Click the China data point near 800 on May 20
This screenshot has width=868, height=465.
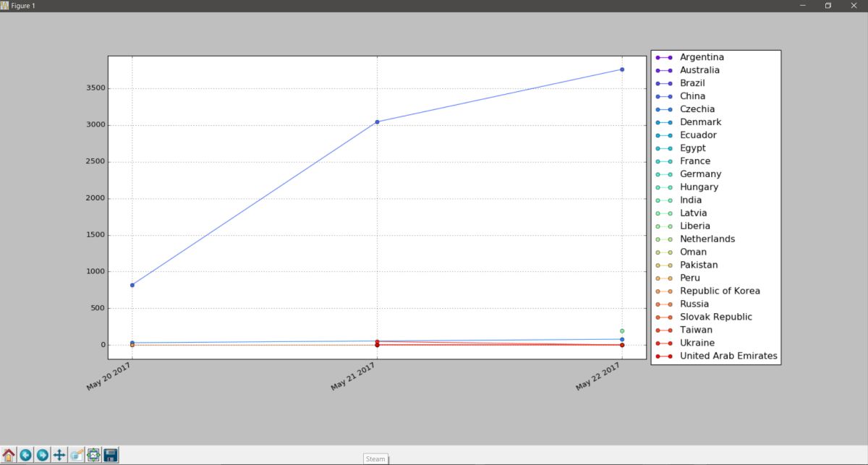click(132, 285)
